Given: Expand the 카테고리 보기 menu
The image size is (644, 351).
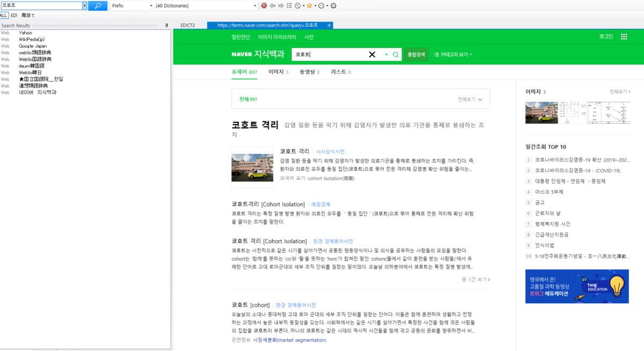Looking at the screenshot, I should click(x=453, y=54).
